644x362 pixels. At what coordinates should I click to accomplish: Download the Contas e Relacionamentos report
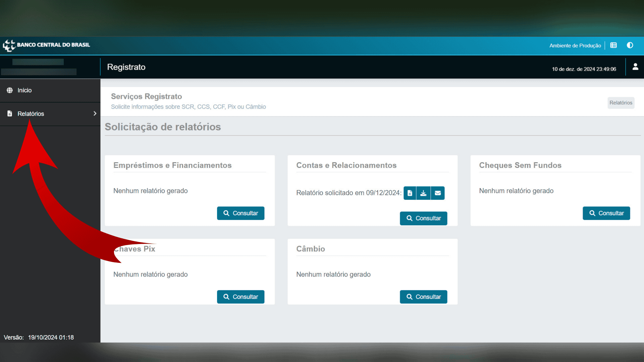click(x=424, y=193)
